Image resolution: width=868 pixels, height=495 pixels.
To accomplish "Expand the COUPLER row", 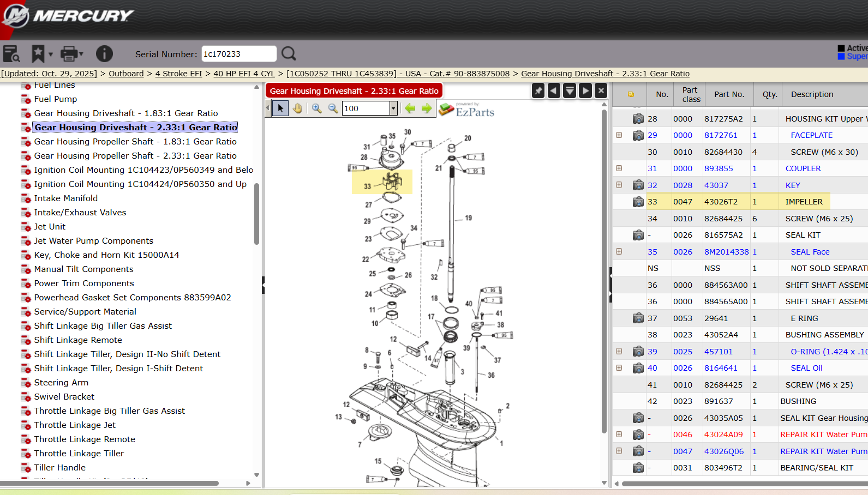I will click(619, 168).
